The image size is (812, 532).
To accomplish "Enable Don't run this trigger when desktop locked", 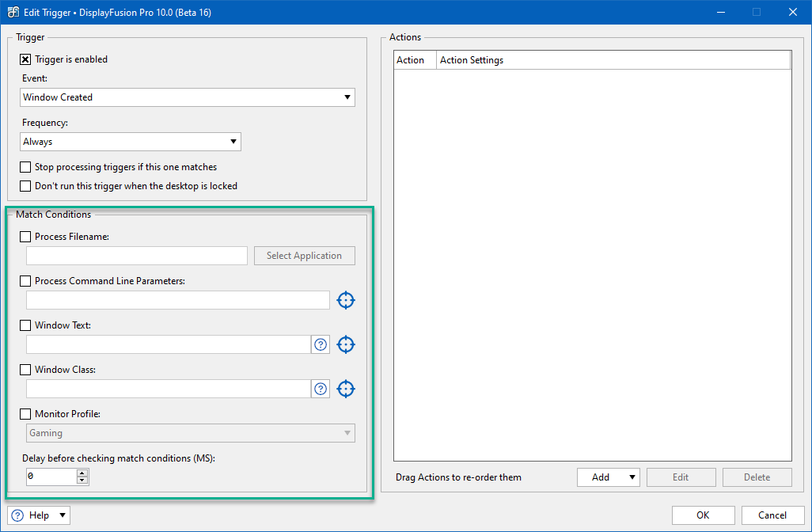I will (25, 186).
